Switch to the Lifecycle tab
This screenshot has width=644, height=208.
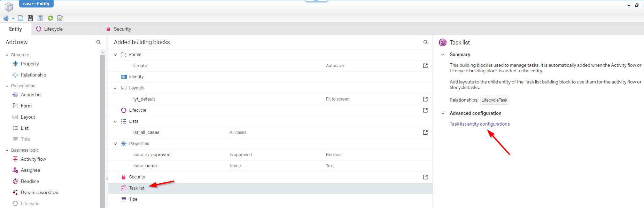(49, 29)
